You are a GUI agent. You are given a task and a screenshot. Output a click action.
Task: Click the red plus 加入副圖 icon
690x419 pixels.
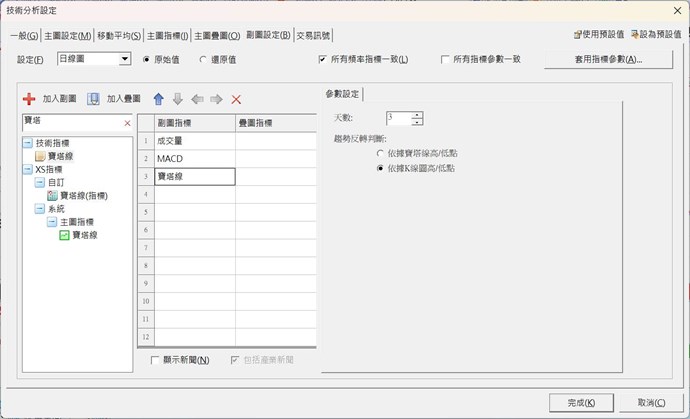tap(29, 99)
